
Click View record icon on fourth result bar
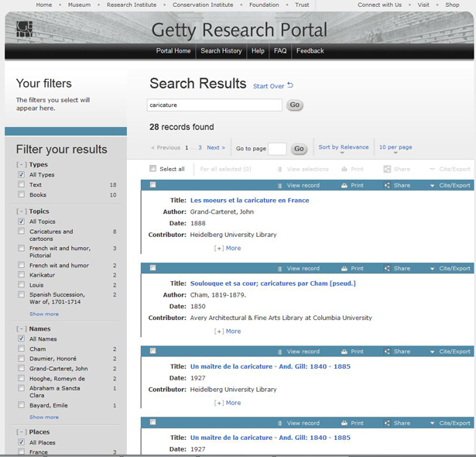point(280,423)
